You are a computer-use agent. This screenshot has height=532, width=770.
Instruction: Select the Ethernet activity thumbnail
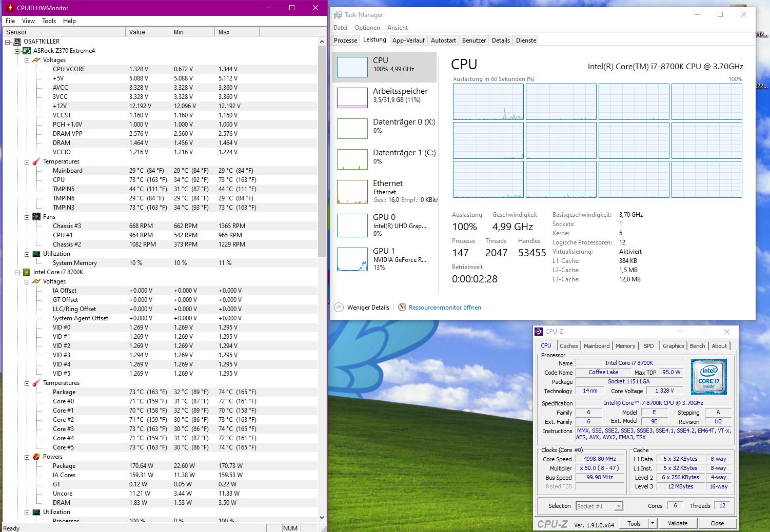pos(352,192)
